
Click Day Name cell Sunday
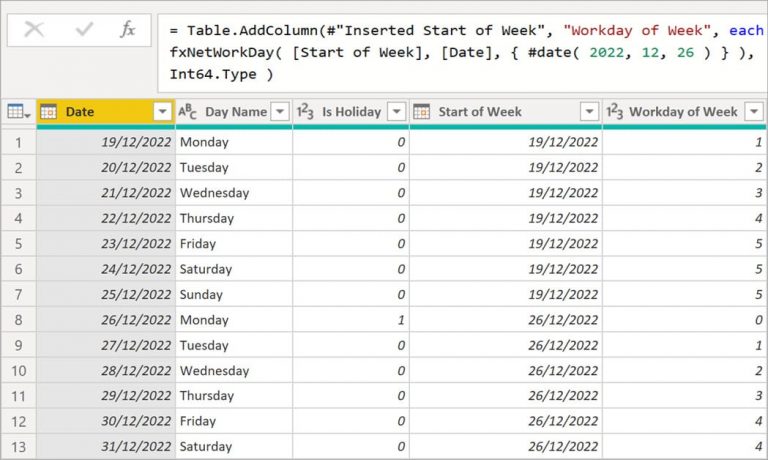[234, 294]
